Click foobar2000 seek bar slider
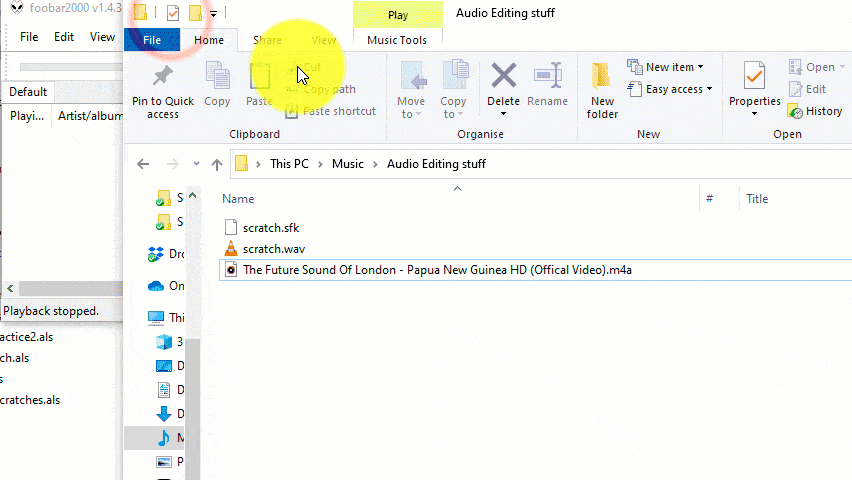 click(x=71, y=67)
